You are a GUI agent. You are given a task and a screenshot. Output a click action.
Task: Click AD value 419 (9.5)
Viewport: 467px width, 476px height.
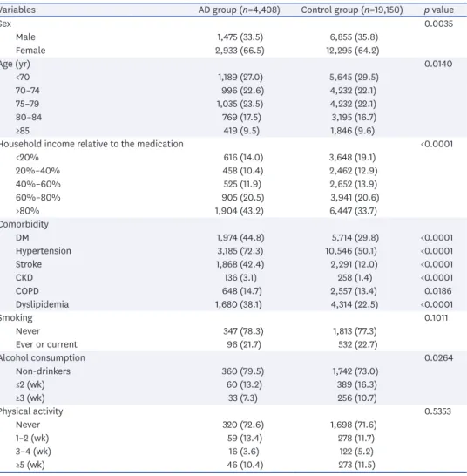(x=241, y=131)
